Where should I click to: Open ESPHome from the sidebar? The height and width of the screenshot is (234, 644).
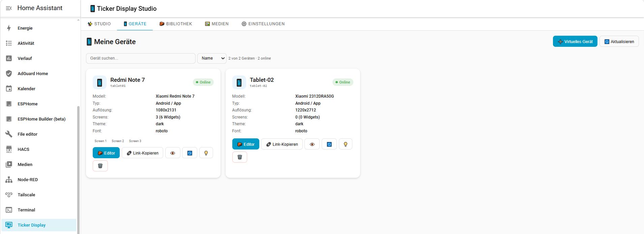pos(28,104)
